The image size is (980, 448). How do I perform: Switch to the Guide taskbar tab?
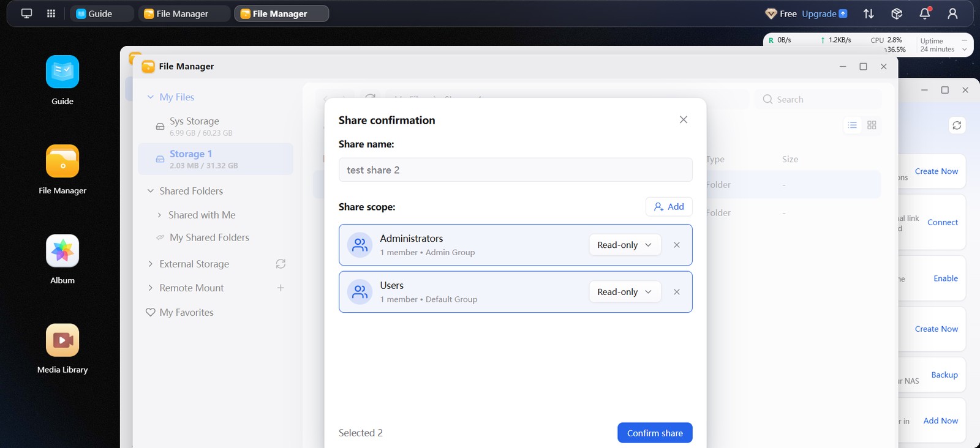(x=102, y=13)
